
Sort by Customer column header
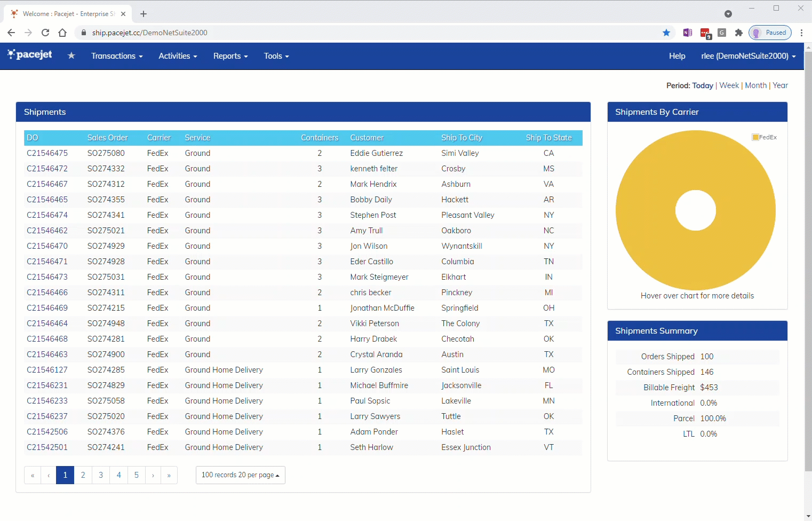[367, 138]
